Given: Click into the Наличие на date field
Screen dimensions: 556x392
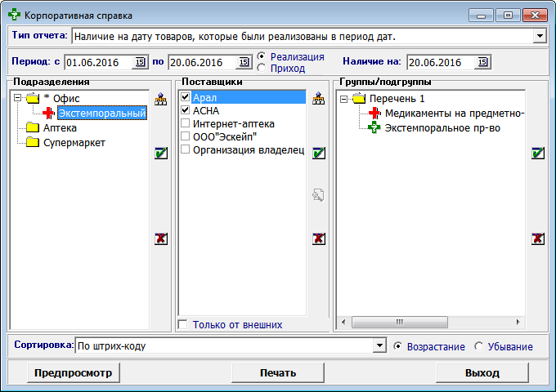Looking at the screenshot, I should tap(441, 62).
